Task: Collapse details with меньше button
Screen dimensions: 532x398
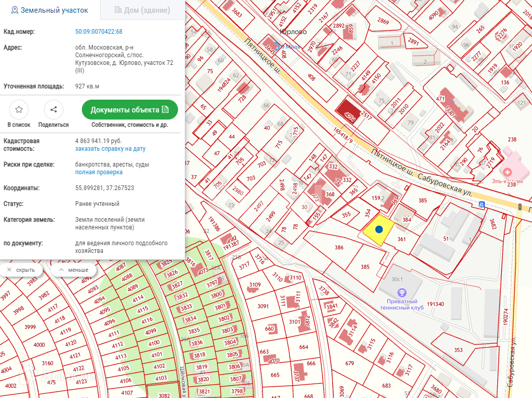Action: point(74,270)
